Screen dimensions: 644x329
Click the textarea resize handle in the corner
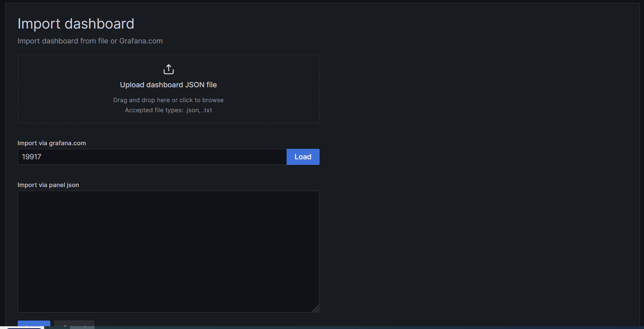click(x=316, y=308)
